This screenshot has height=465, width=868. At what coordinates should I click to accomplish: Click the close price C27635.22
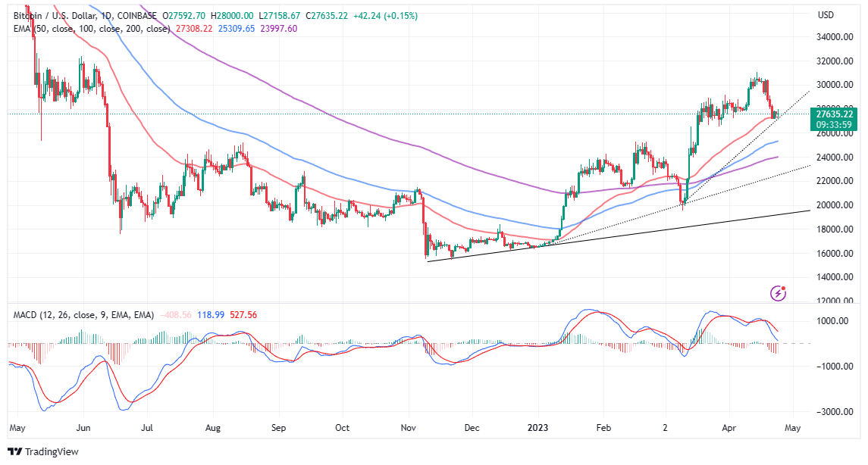coord(327,16)
